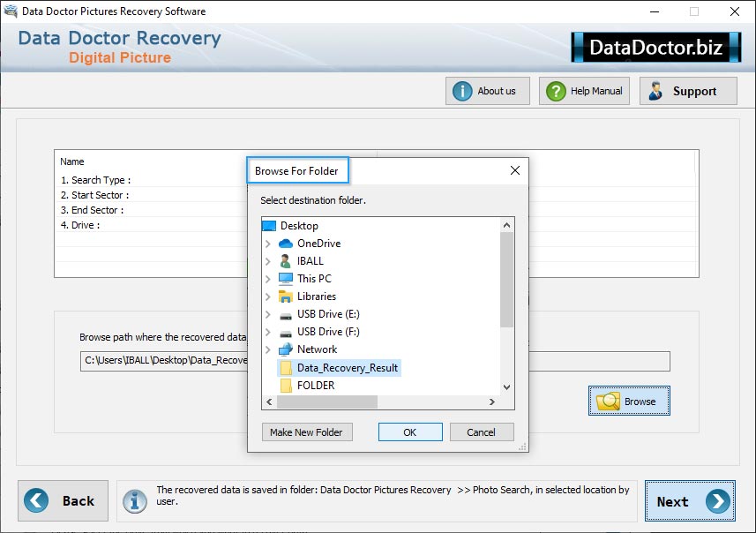Image resolution: width=756 pixels, height=533 pixels.
Task: Select the FOLDER item in tree
Action: click(315, 386)
